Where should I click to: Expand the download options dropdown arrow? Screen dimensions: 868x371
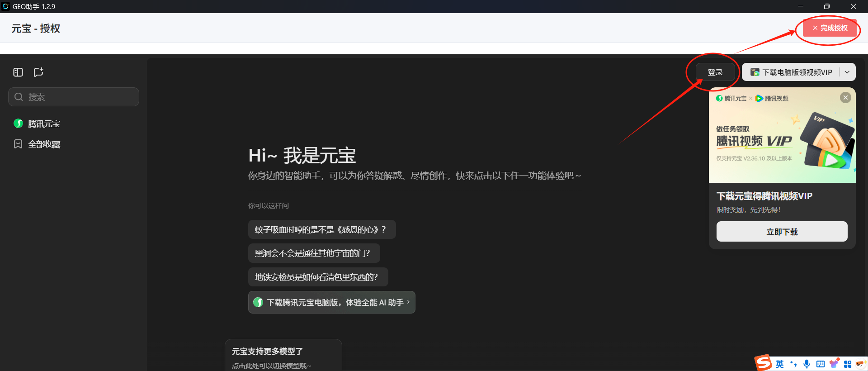click(x=847, y=72)
